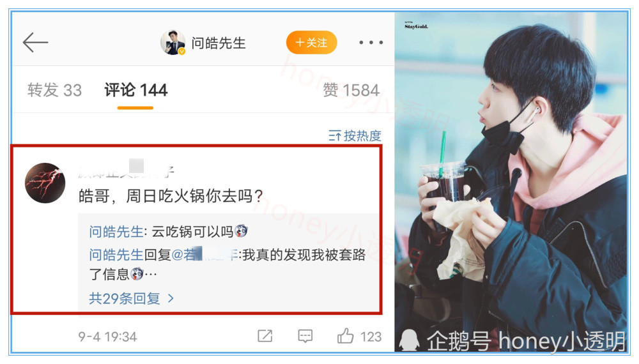Tap the chevron after 共29条回复
This screenshot has width=639, height=364.
pos(171,298)
